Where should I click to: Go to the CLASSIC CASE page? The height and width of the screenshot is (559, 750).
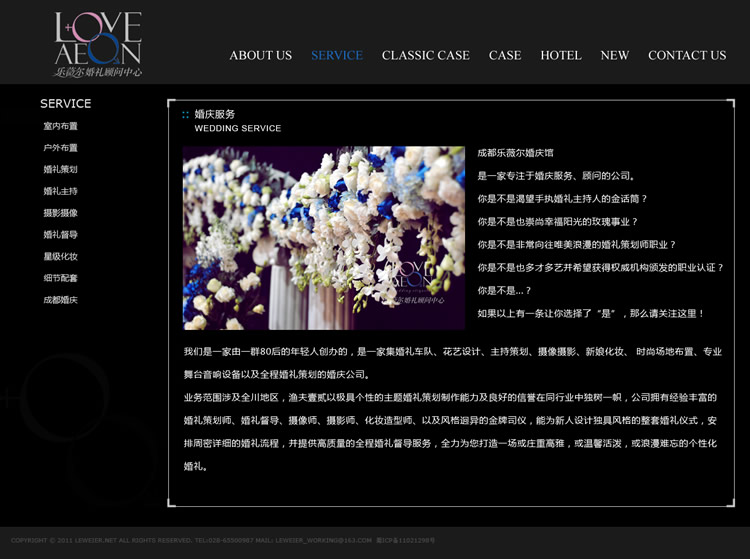pyautogui.click(x=425, y=55)
